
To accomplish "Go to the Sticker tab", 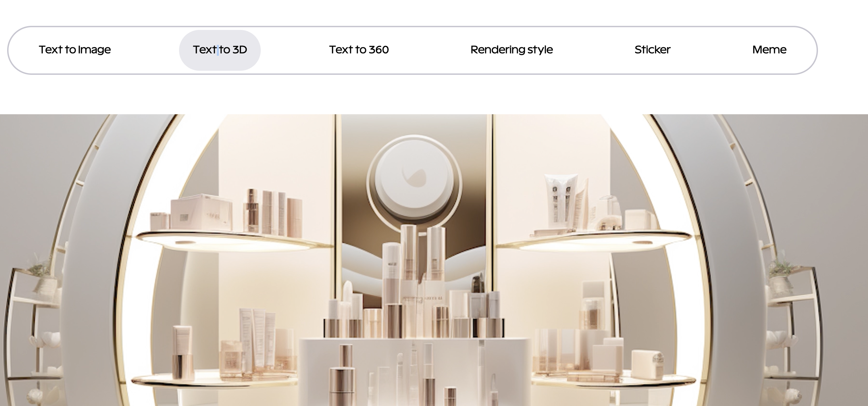I will (652, 50).
